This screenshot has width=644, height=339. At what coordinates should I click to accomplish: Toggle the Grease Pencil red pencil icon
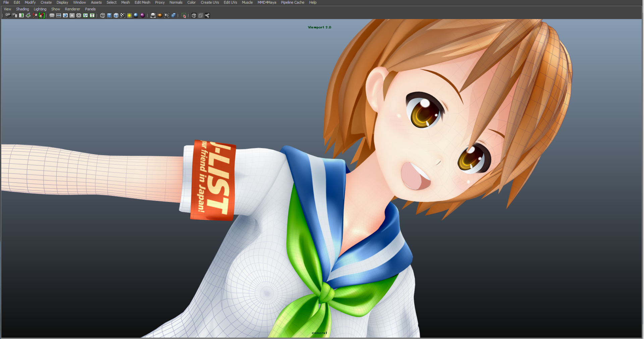pyautogui.click(x=42, y=15)
